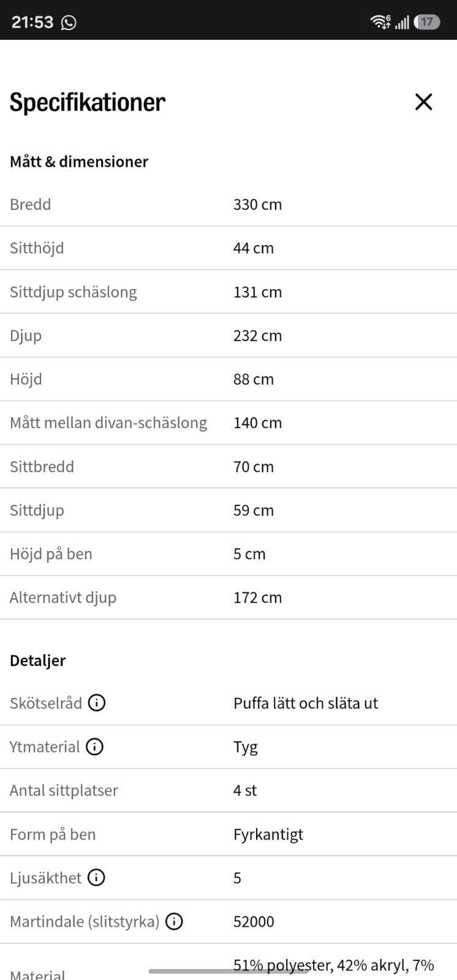Viewport: 457px width, 980px height.
Task: Tap the mobile signal strength icon
Action: pyautogui.click(x=402, y=23)
